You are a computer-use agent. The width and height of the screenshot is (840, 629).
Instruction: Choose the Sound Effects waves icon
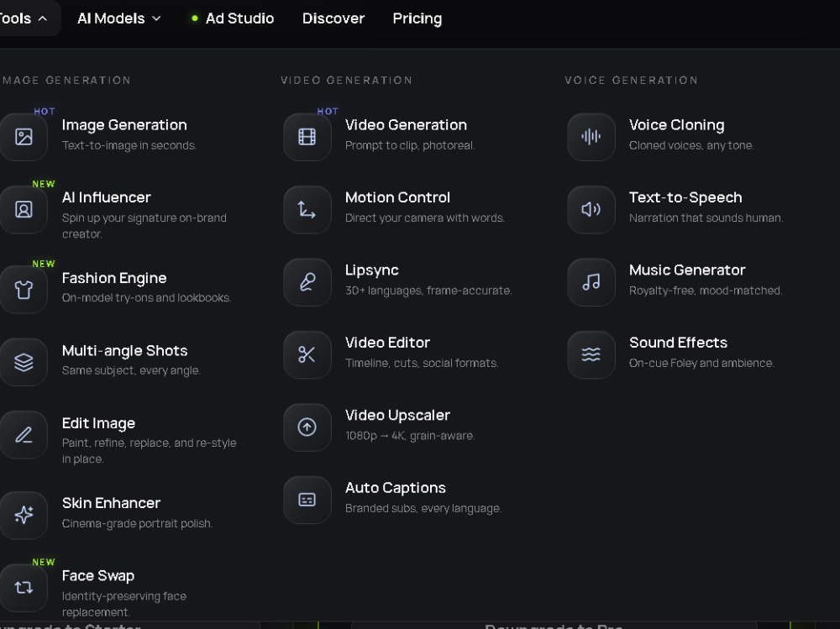591,354
